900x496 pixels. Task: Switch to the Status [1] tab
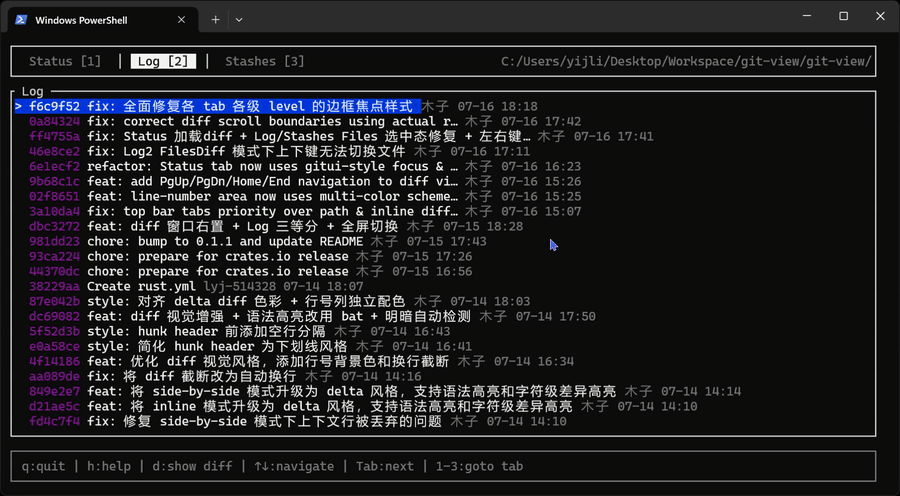(65, 61)
